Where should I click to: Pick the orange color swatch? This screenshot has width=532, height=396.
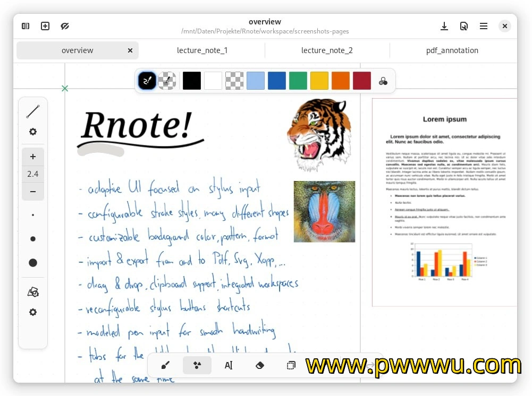340,81
